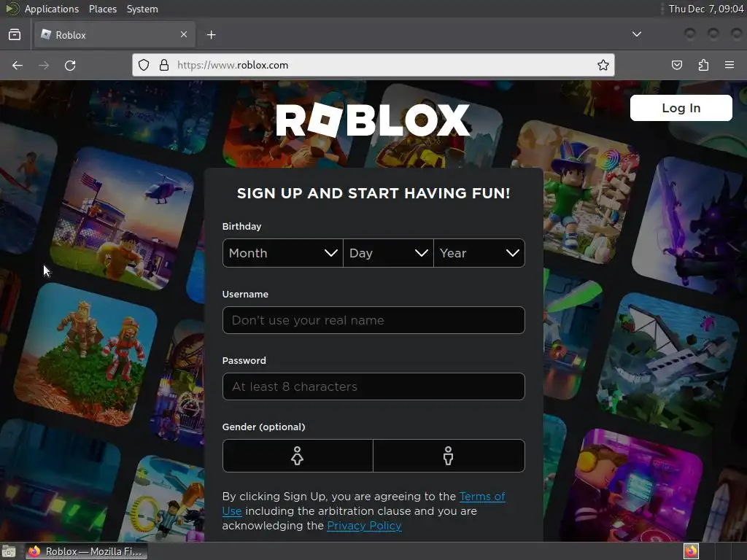The width and height of the screenshot is (747, 560).
Task: Focus the Username input field
Action: (373, 320)
